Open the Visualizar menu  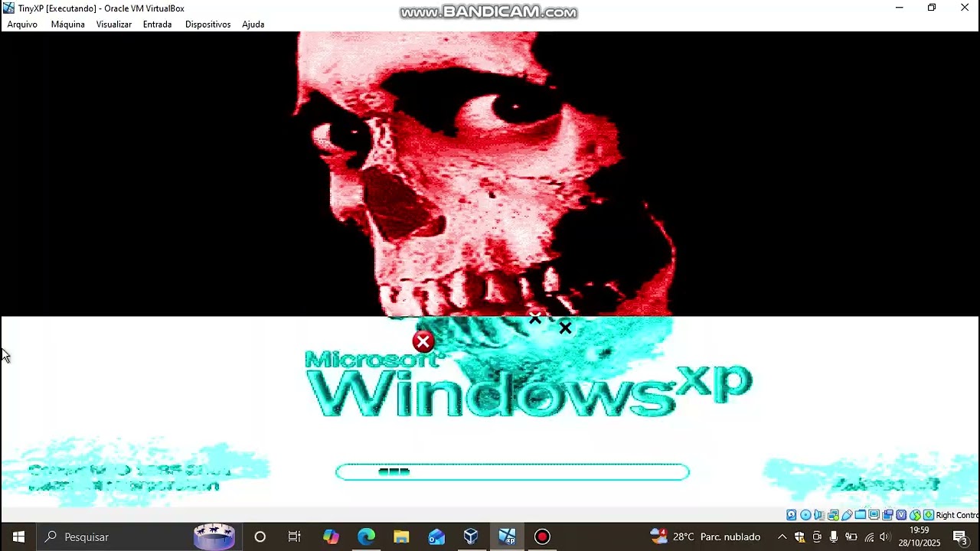[113, 24]
